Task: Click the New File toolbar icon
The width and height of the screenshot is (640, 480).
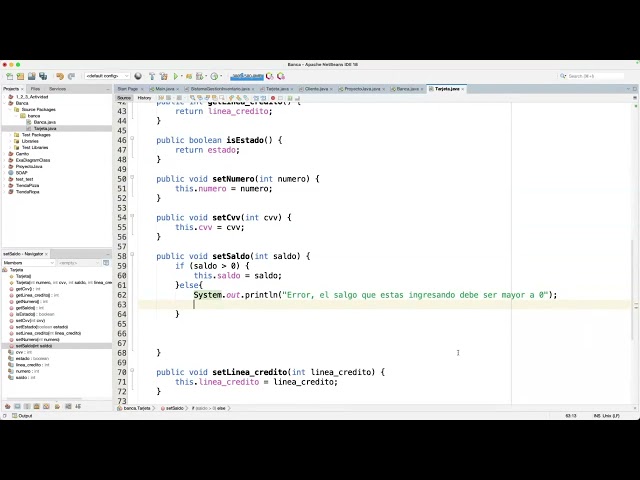Action: [10, 76]
